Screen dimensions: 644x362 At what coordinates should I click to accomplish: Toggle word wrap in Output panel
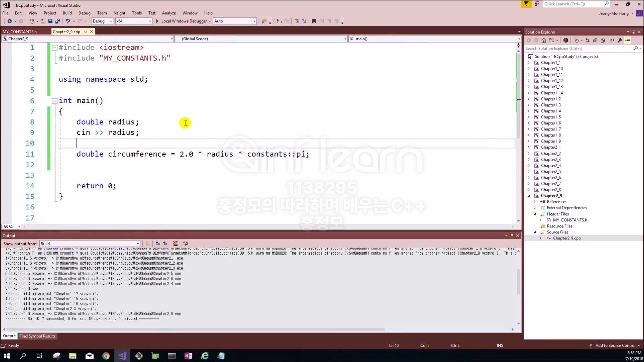pos(185,244)
